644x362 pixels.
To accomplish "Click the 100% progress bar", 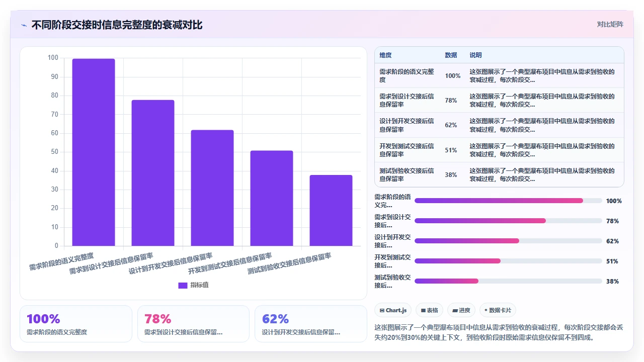I will [508, 201].
